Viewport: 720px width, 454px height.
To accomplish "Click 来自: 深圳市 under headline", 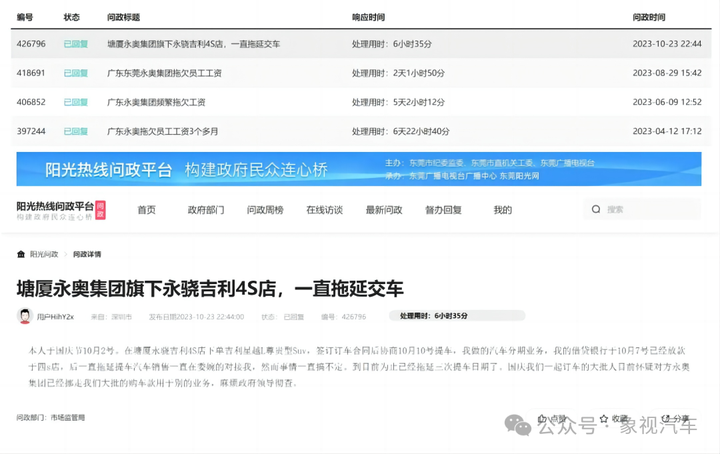I will point(112,317).
